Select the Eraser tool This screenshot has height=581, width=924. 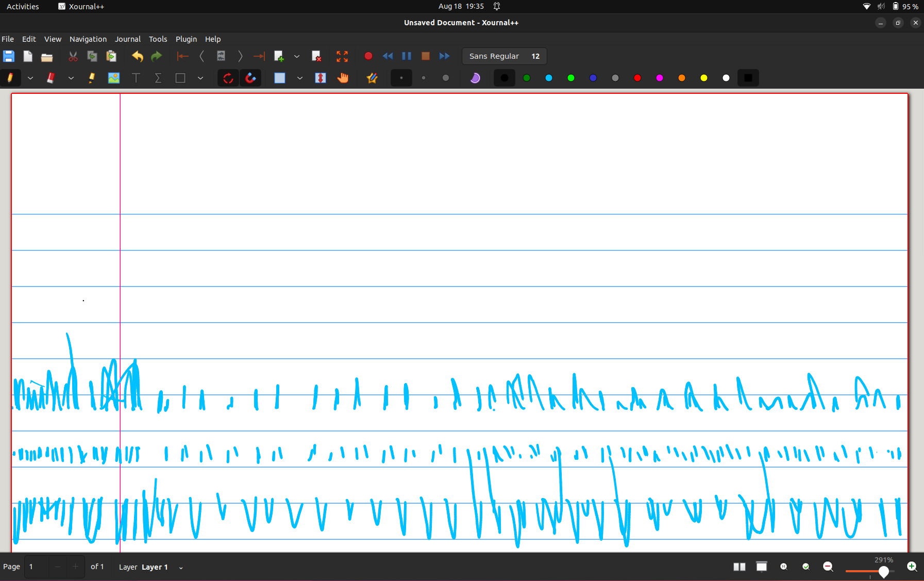51,78
